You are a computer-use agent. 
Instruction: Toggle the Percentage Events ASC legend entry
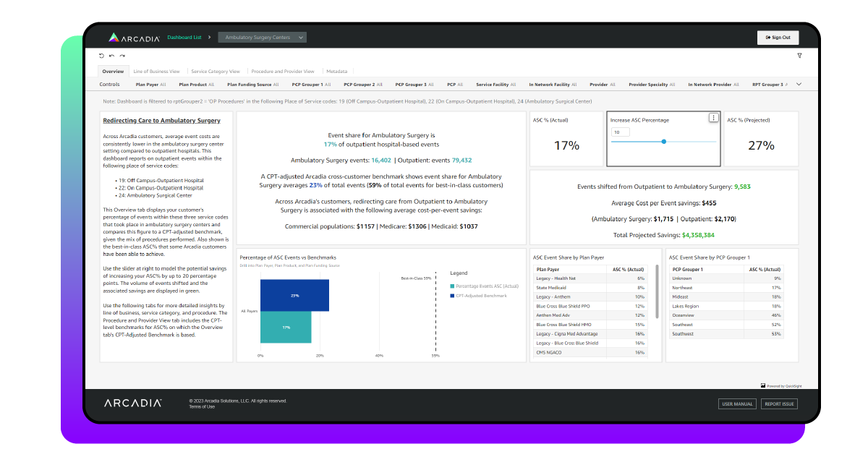[x=486, y=286]
